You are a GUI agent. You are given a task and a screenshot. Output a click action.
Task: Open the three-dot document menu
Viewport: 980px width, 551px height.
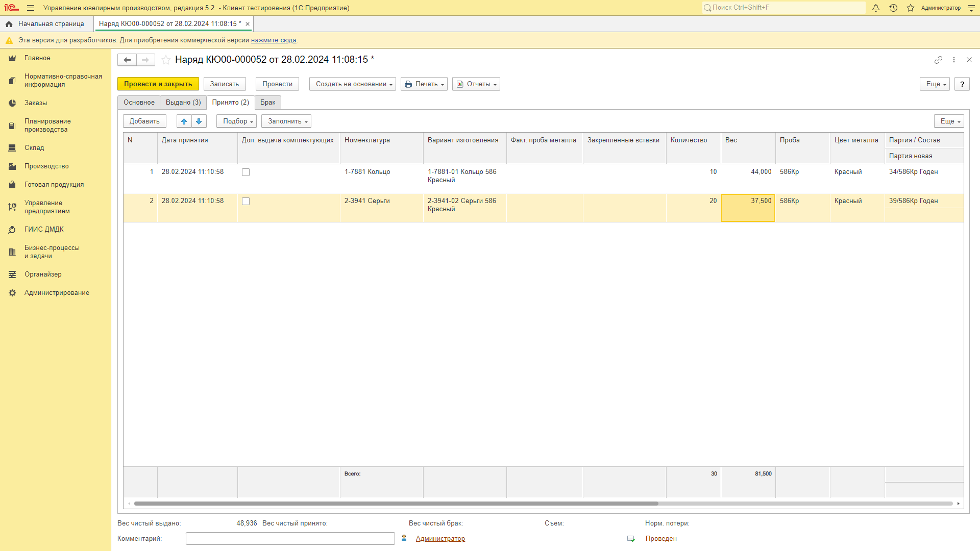954,60
